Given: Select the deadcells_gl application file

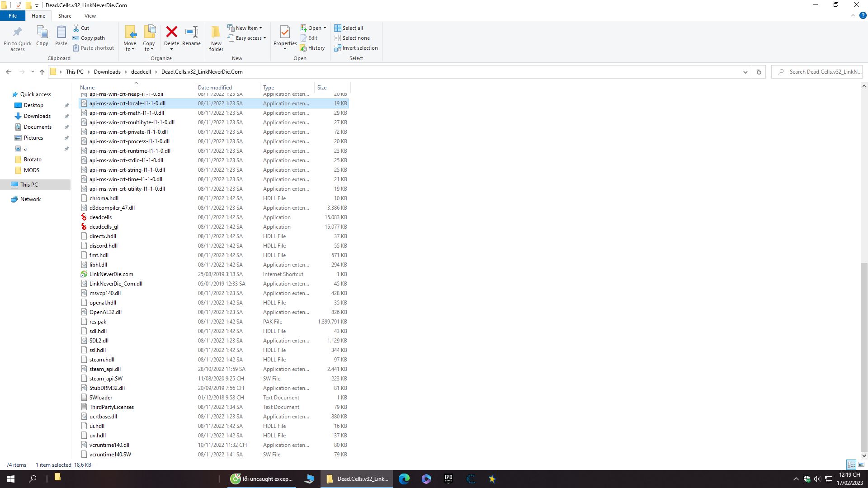Looking at the screenshot, I should tap(104, 227).
